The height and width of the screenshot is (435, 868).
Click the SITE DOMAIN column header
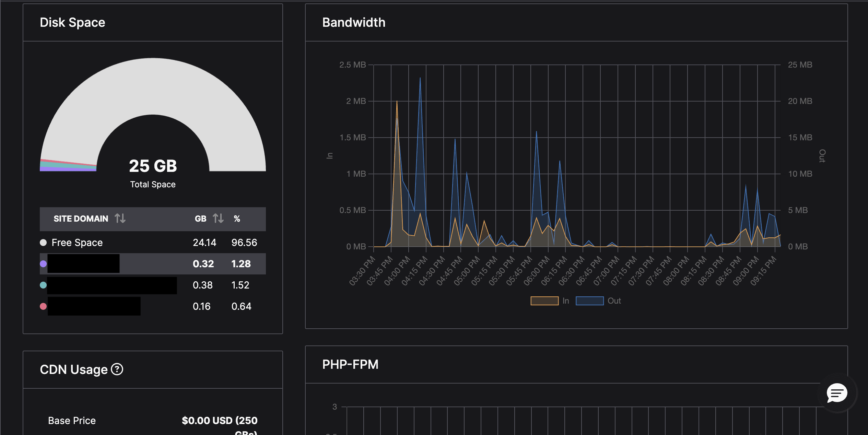coord(81,219)
